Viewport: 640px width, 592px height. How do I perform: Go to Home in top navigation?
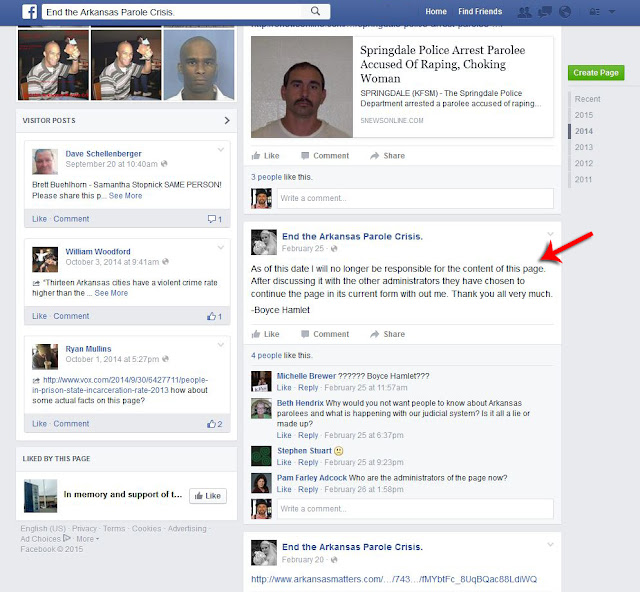(x=436, y=11)
